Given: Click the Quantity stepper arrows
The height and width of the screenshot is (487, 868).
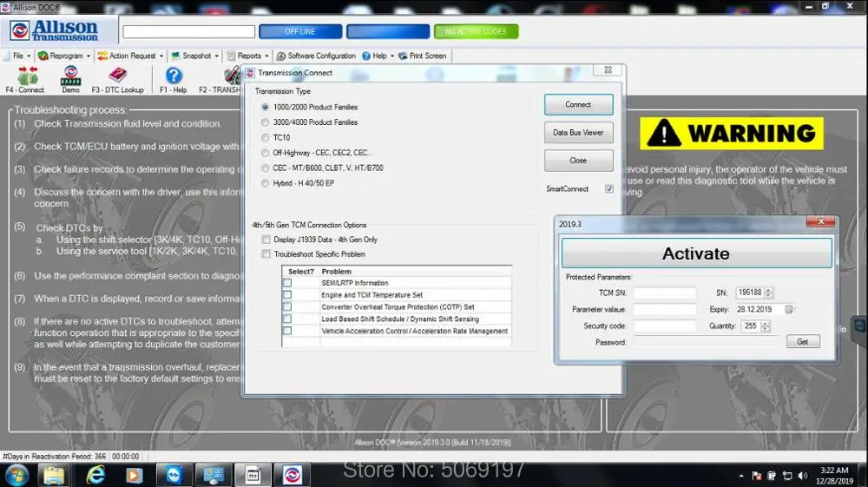Looking at the screenshot, I should coord(766,326).
